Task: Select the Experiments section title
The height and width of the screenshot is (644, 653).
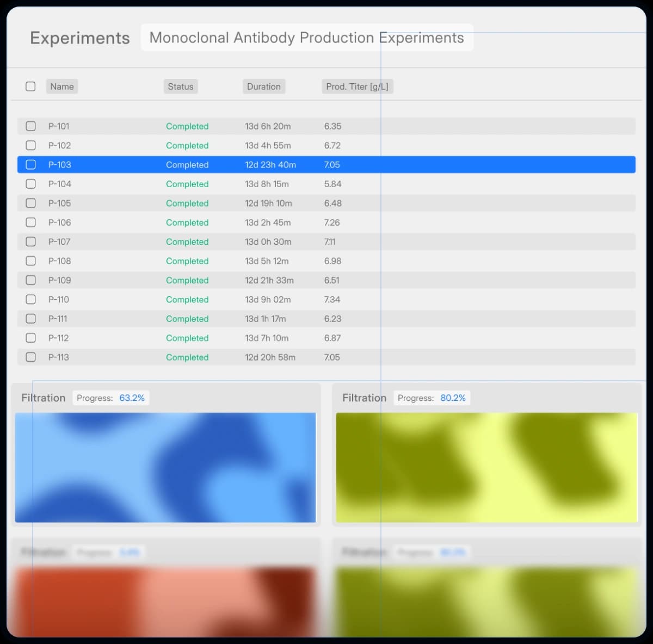Action: pyautogui.click(x=80, y=38)
